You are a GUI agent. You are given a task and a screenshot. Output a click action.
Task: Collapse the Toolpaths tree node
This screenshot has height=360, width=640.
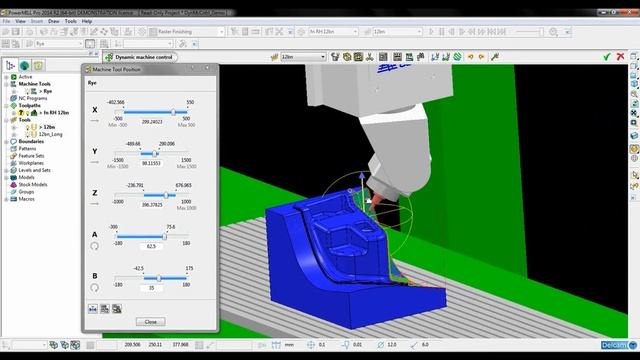click(6, 106)
